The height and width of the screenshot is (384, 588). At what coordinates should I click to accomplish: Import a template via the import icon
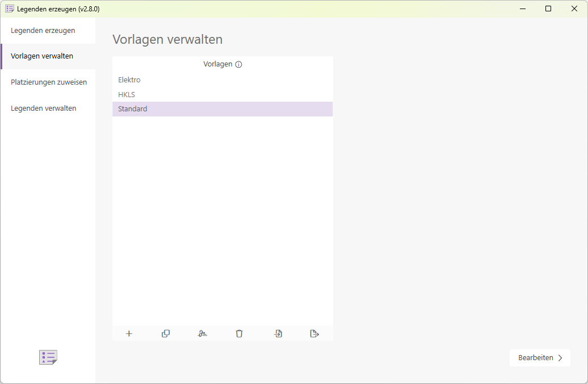point(278,333)
